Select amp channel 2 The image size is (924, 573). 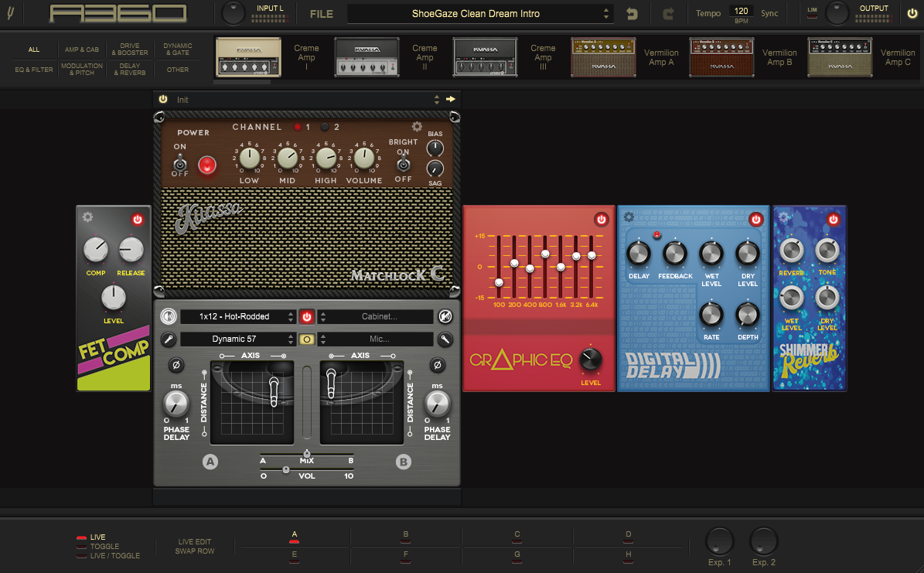[x=325, y=127]
